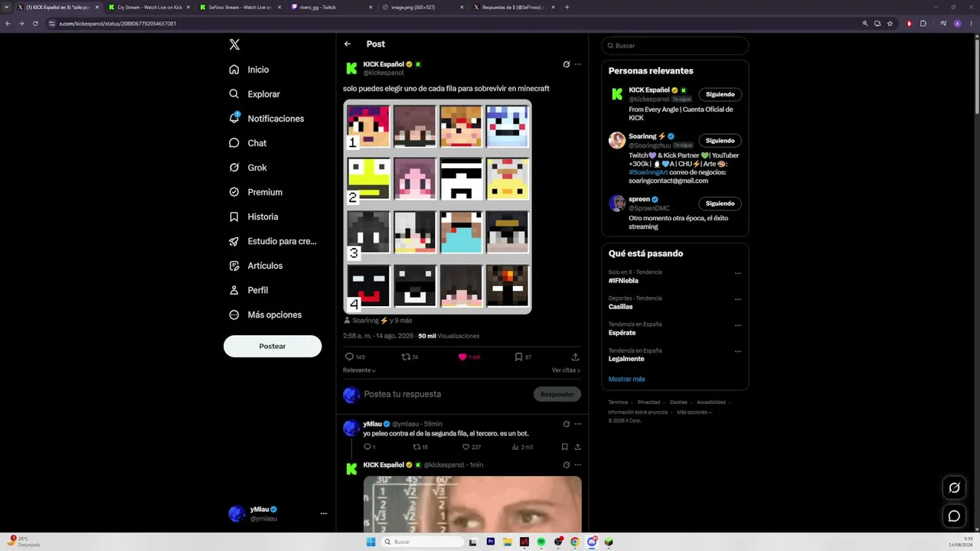
Task: Repost the main KICK Español post
Action: coord(406,357)
